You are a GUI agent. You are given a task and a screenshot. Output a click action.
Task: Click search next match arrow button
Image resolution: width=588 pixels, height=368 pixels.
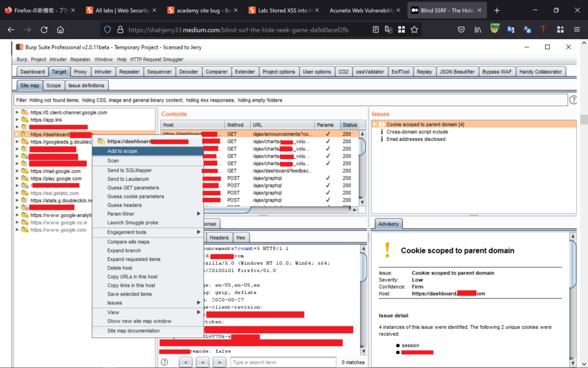click(x=220, y=362)
